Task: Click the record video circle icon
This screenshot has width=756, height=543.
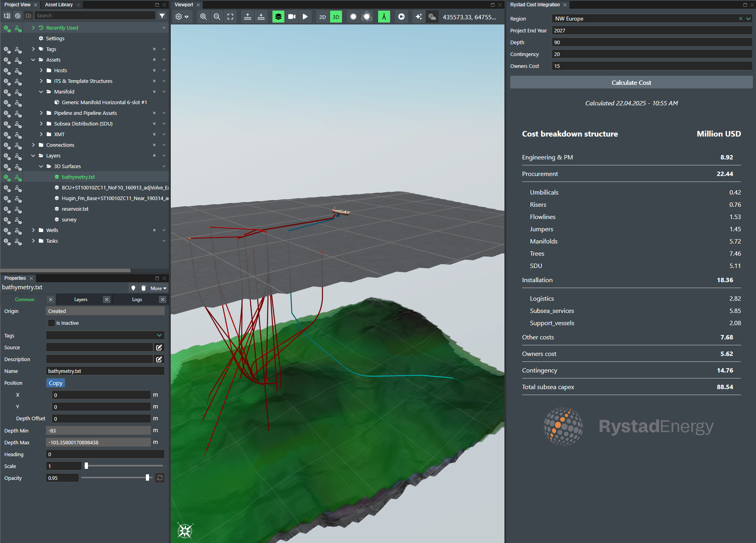Action: [x=401, y=17]
